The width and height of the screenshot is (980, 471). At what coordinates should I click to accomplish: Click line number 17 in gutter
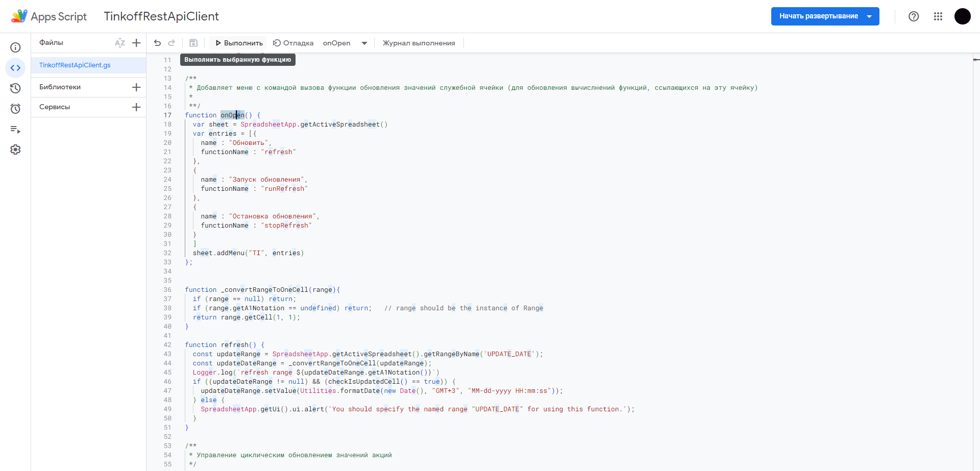coord(167,115)
